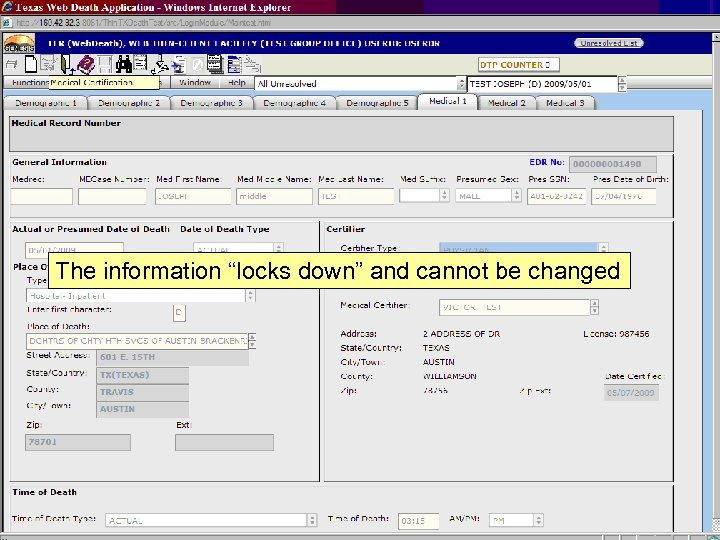
Task: Click the grayed circle-slash cancel icon
Action: (x=197, y=65)
